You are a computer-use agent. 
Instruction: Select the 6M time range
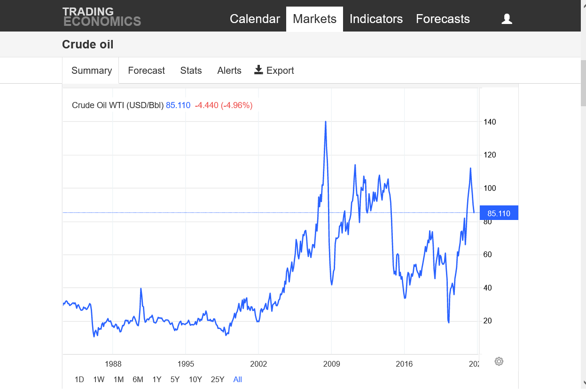(138, 379)
